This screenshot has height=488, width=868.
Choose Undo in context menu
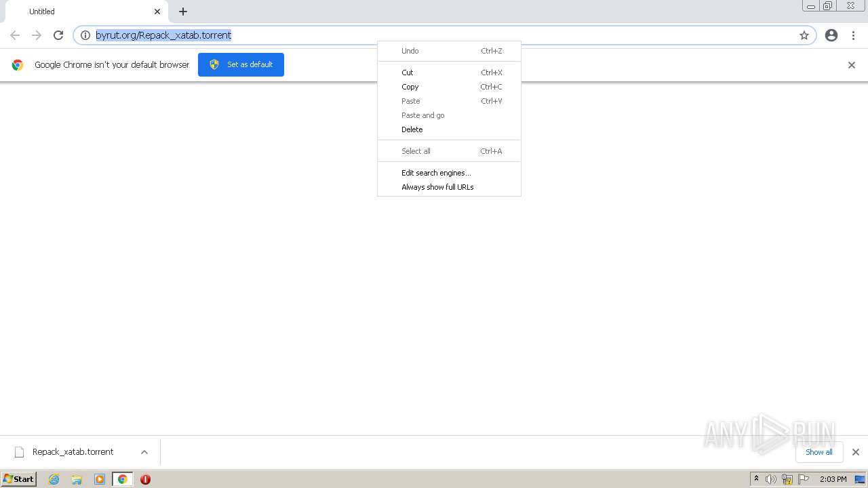coord(449,51)
